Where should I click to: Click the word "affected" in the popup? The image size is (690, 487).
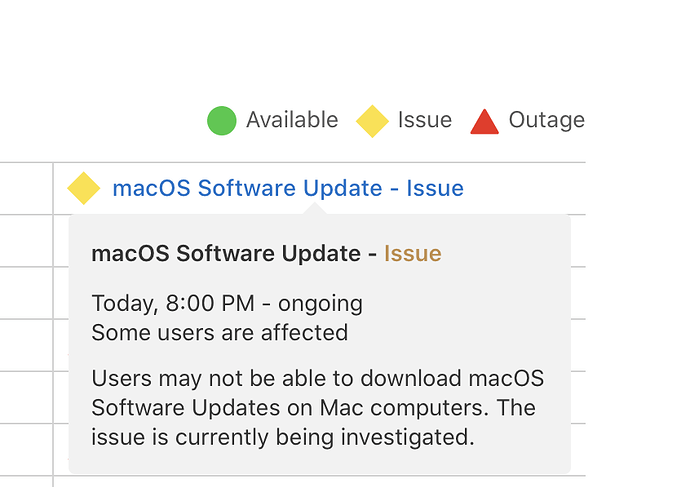pyautogui.click(x=307, y=332)
